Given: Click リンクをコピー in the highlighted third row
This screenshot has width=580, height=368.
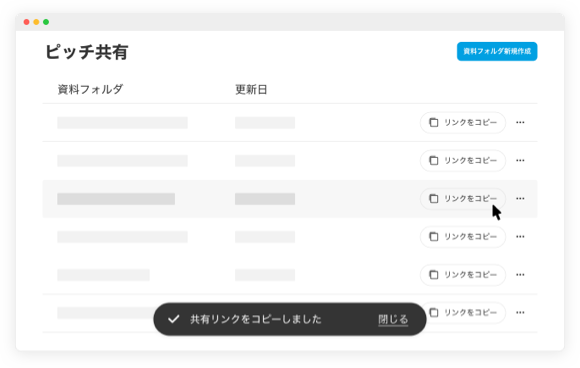Looking at the screenshot, I should [463, 199].
